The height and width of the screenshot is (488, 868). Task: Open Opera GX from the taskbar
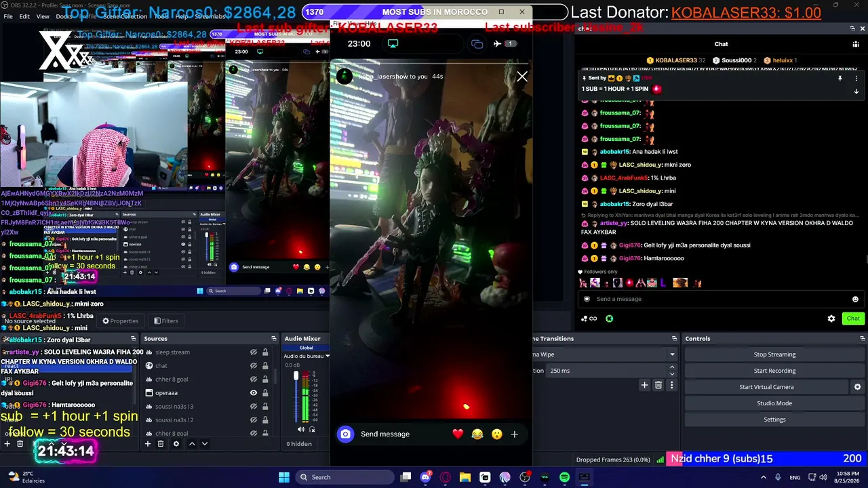point(446,477)
